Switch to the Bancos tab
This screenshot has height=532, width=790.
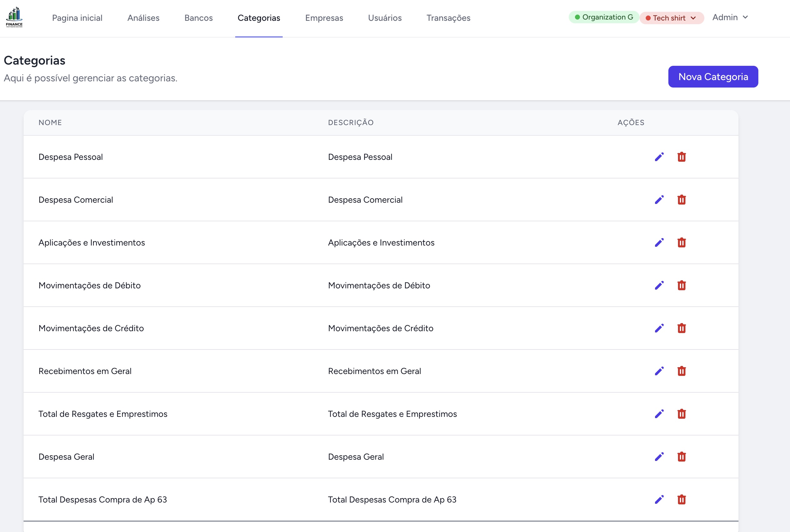click(199, 18)
